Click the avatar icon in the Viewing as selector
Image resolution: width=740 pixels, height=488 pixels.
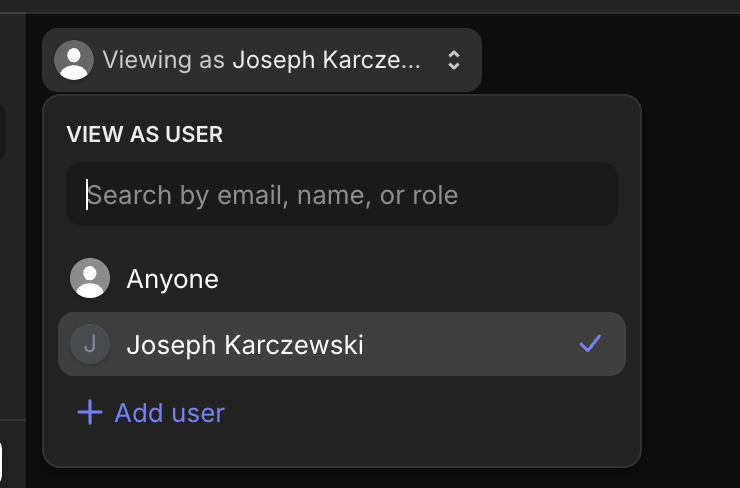(x=74, y=60)
